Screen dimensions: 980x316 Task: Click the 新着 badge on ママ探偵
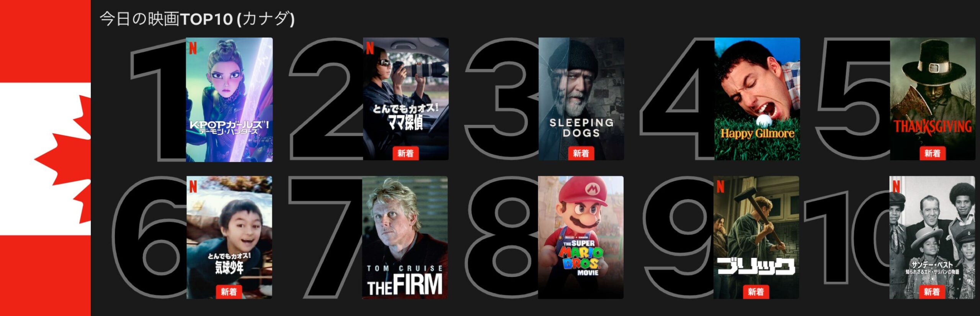pos(406,153)
